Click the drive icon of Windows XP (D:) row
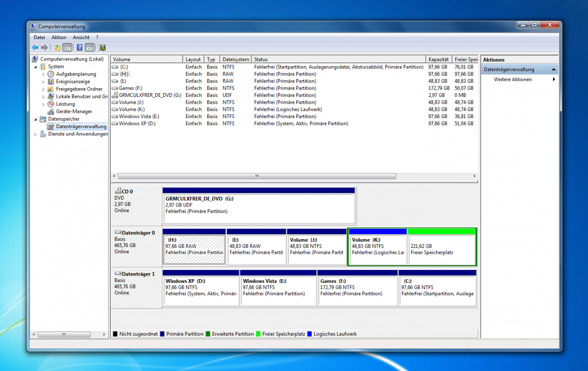Viewport: 588px width, 371px height. pyautogui.click(x=115, y=124)
